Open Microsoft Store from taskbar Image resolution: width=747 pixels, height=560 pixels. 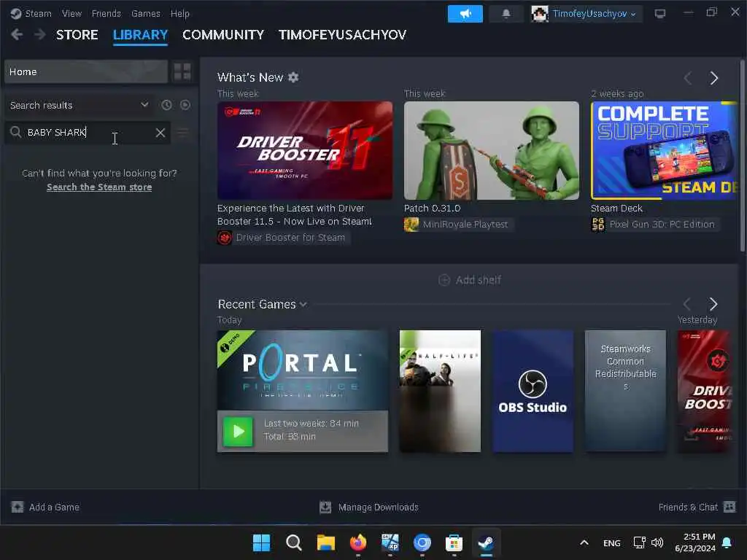pyautogui.click(x=454, y=542)
